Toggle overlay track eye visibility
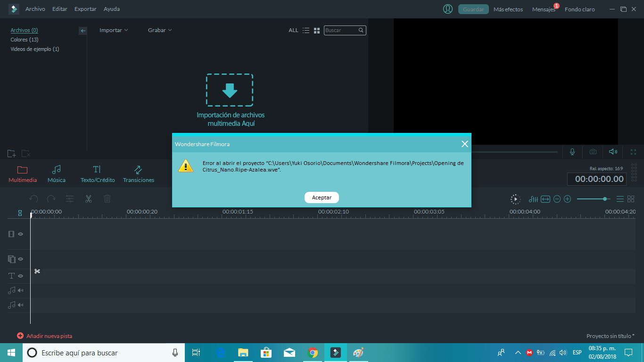644x362 pixels. click(21, 259)
